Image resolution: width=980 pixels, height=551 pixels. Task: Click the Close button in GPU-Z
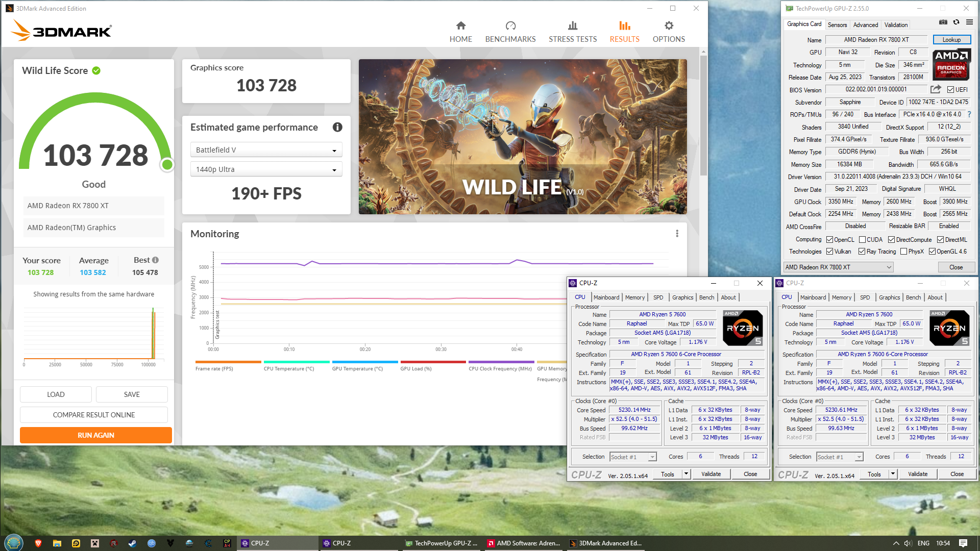[x=956, y=267]
